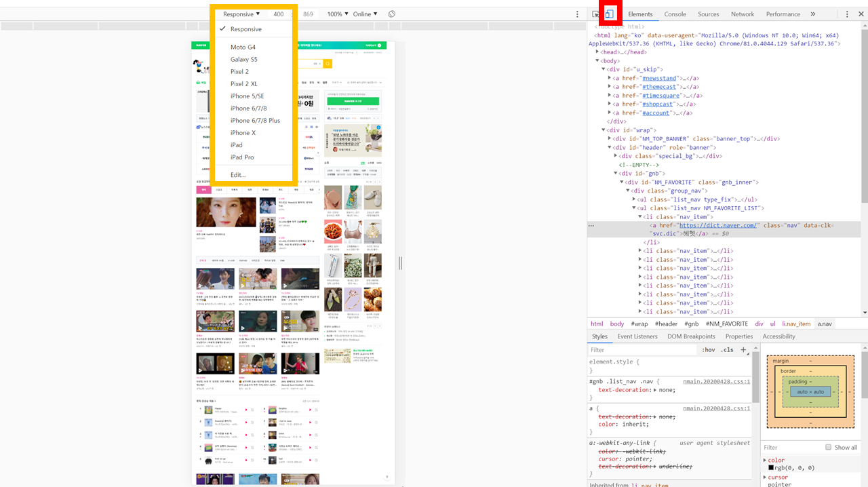Click the rotate screen icon in device toolbar
The image size is (868, 487).
tap(392, 14)
